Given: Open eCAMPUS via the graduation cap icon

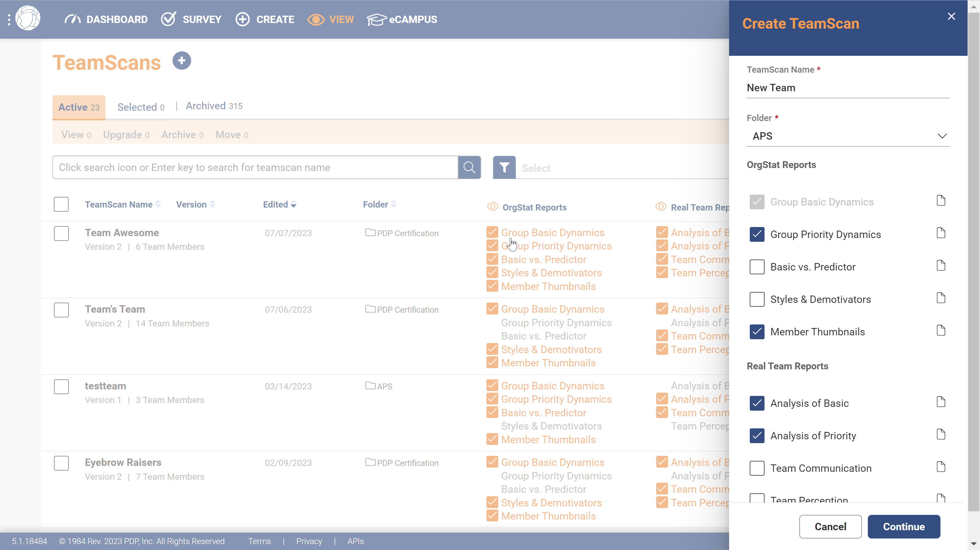Looking at the screenshot, I should [376, 19].
